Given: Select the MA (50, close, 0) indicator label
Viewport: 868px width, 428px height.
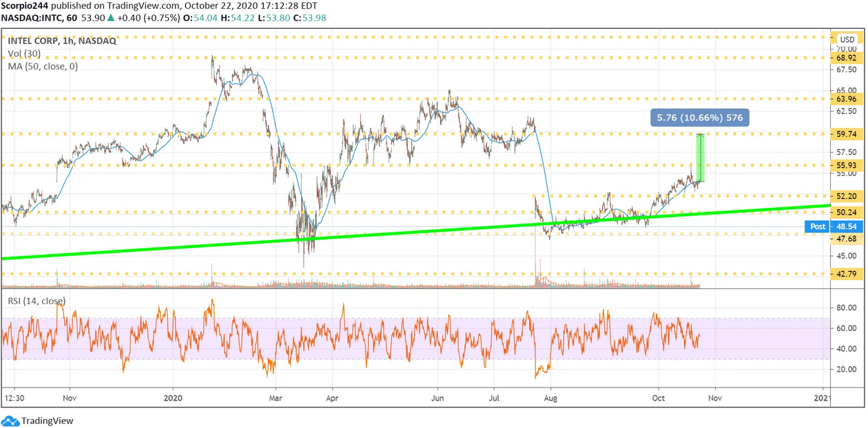Looking at the screenshot, I should pos(43,67).
